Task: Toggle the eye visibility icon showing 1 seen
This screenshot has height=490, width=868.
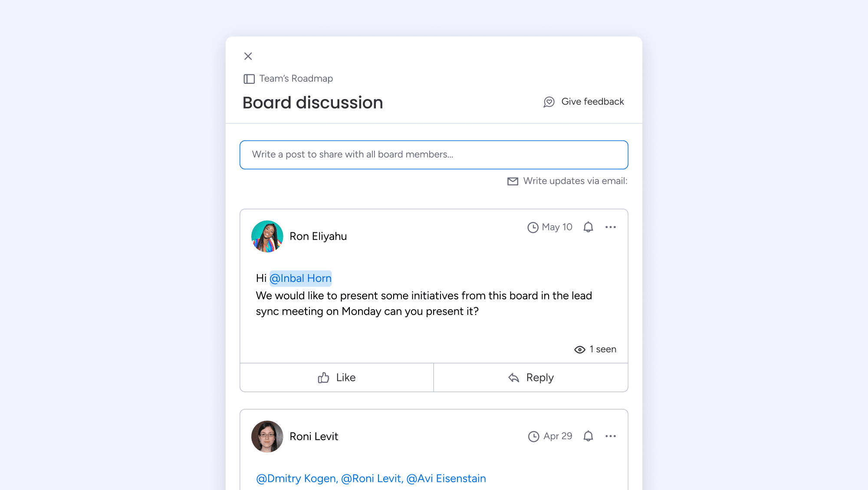Action: [x=579, y=349]
